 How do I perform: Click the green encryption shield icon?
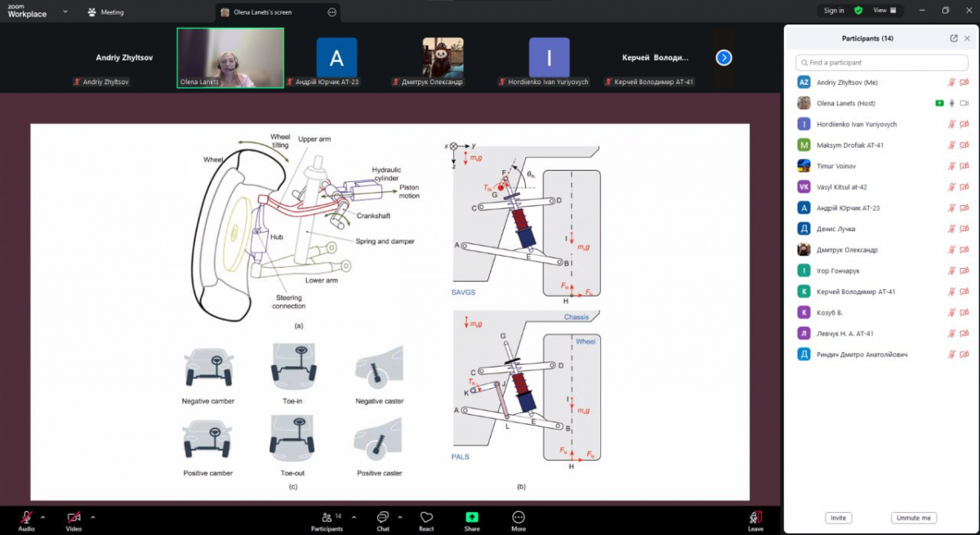point(858,11)
